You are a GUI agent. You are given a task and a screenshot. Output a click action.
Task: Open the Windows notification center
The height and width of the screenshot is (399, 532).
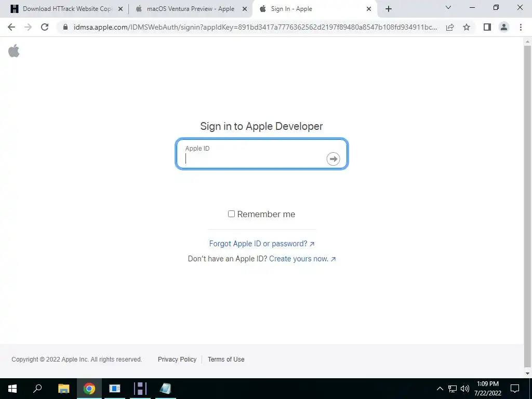tap(515, 389)
